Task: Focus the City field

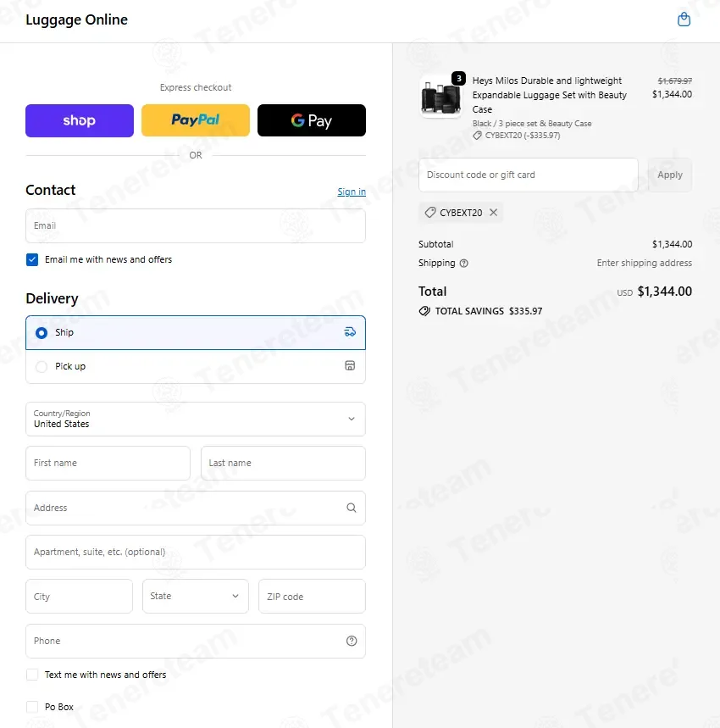Action: pyautogui.click(x=79, y=596)
